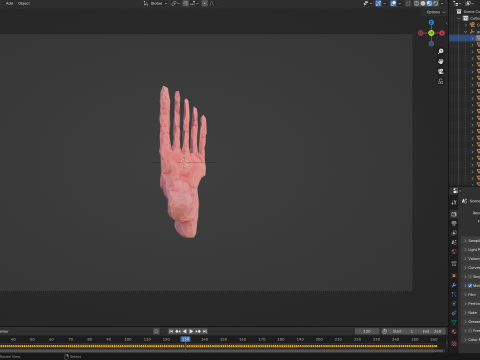Click the Start frame field
Image resolution: width=480 pixels, height=360 pixels.
coord(403,331)
